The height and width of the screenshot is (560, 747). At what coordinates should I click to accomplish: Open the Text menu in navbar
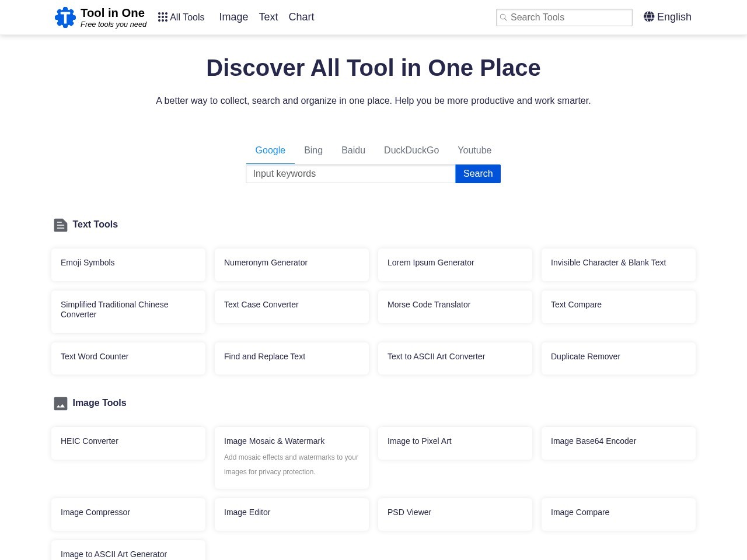(x=268, y=17)
